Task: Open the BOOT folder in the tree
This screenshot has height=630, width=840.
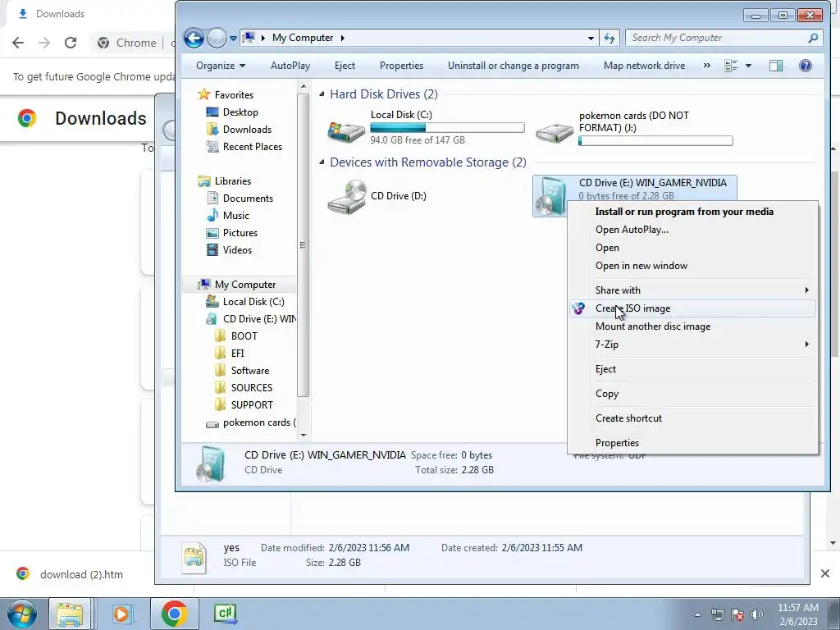Action: [x=244, y=336]
